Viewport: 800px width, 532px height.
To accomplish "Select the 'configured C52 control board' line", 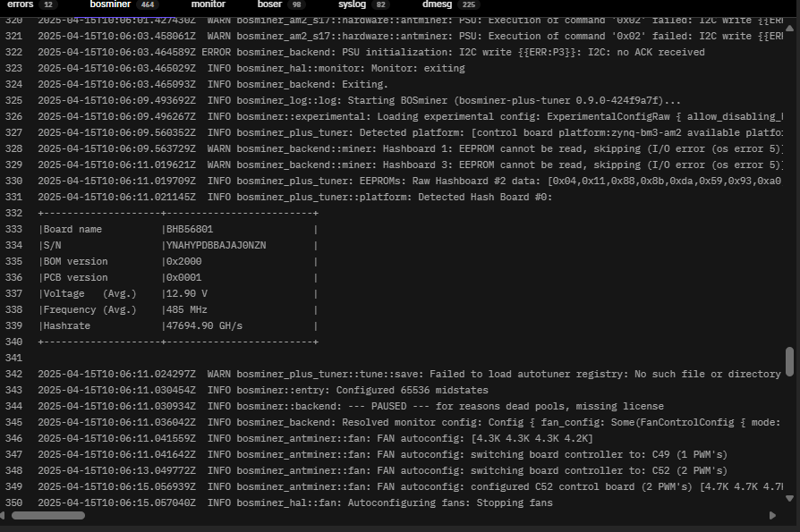I will tap(410, 487).
